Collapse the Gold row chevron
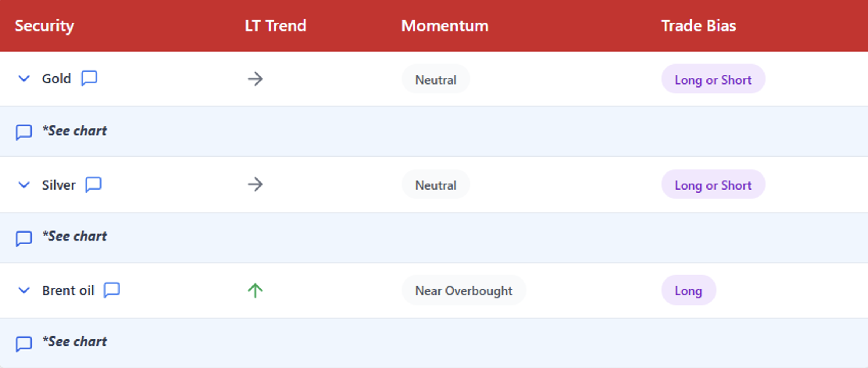This screenshot has height=368, width=868. click(x=24, y=79)
